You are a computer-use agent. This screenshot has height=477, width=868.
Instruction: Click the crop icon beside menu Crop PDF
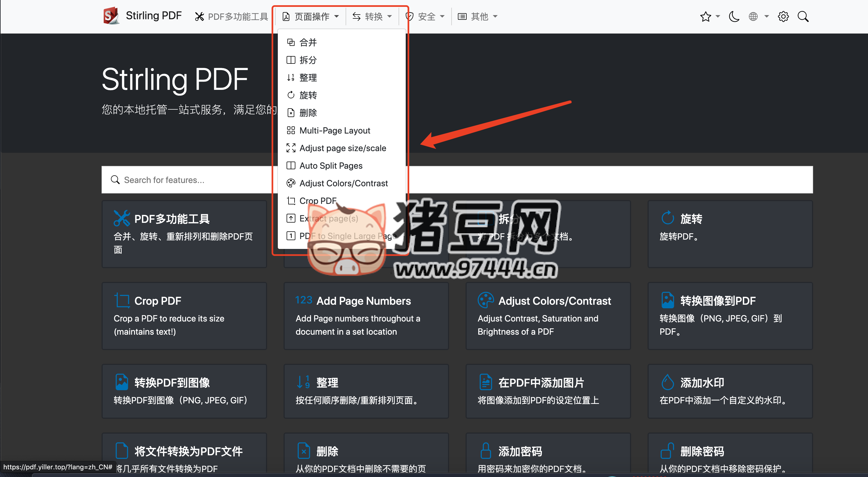pyautogui.click(x=291, y=201)
